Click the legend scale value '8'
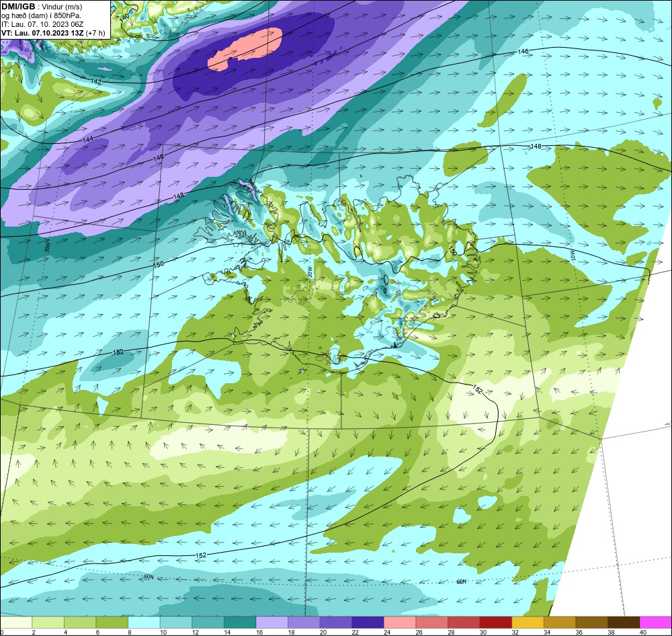 130,632
